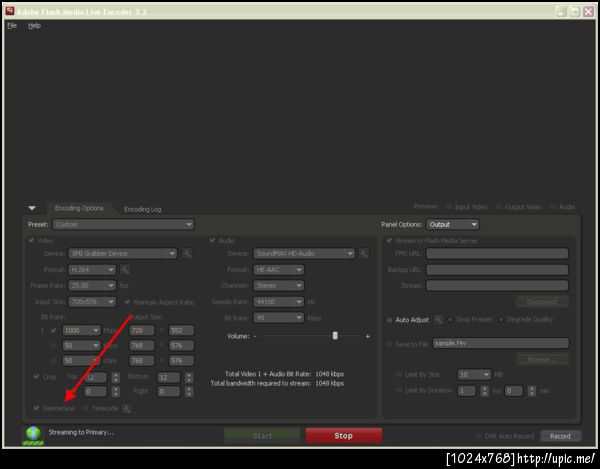Toggle the Limit By Size checkbox
This screenshot has height=469, width=600.
coord(399,375)
